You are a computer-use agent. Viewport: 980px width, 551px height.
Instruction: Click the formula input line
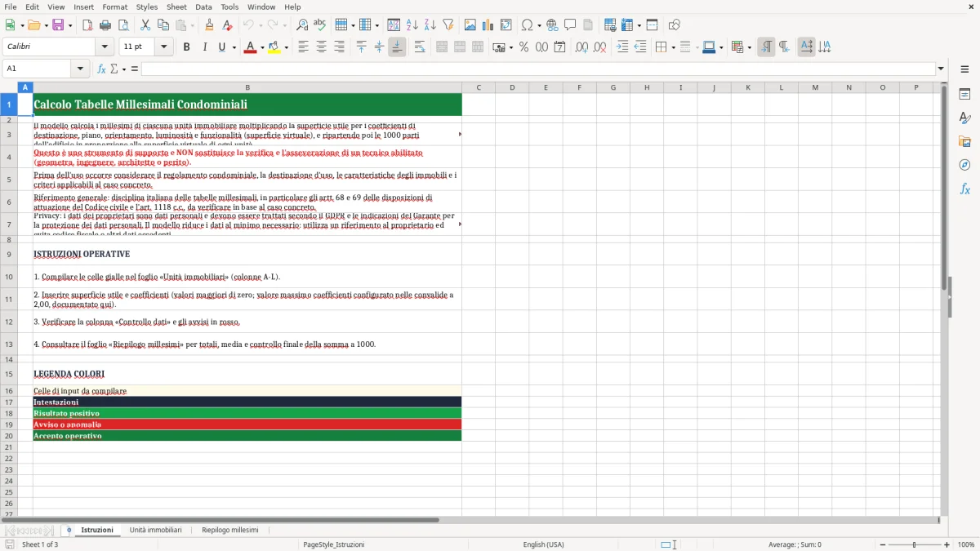pyautogui.click(x=538, y=69)
